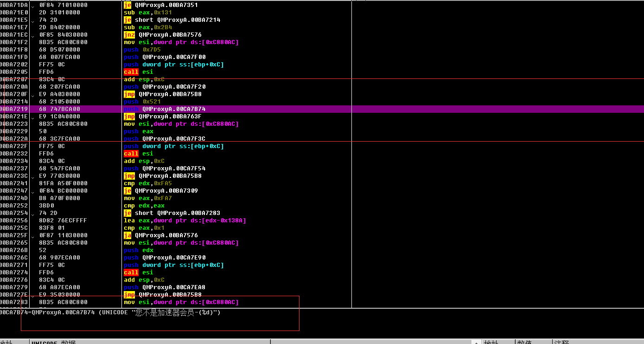The height and width of the screenshot is (344, 644).
Task: Click hex bytes 2D 31010000
Action: [x=59, y=13]
